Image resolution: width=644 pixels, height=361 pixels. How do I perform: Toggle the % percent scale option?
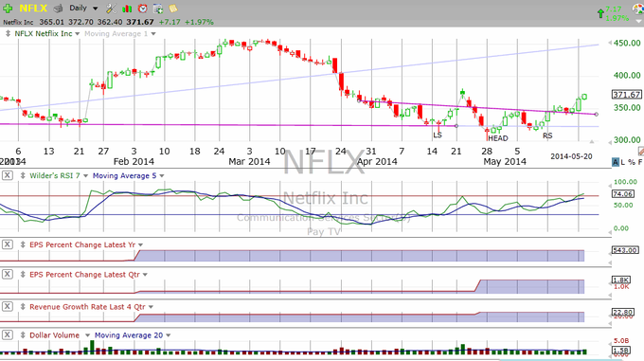(632, 162)
